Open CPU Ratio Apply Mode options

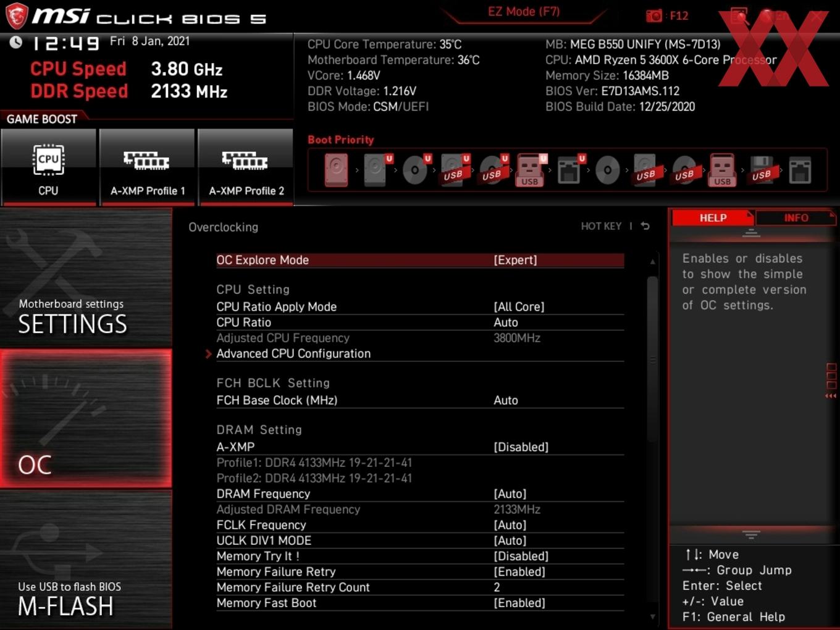click(420, 307)
